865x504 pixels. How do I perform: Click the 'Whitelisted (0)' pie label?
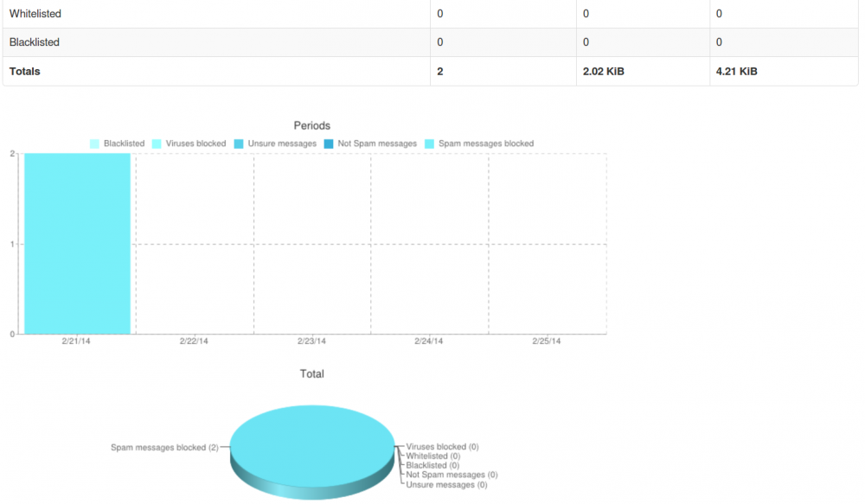point(432,456)
